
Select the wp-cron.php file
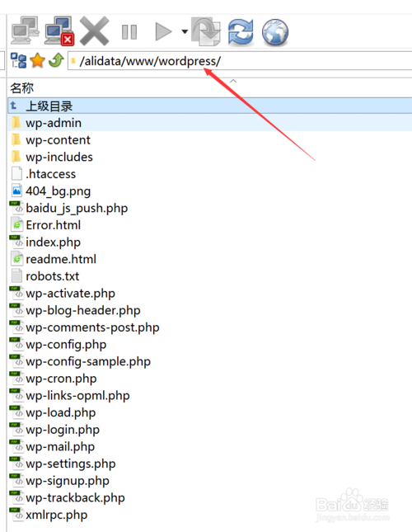coord(61,379)
